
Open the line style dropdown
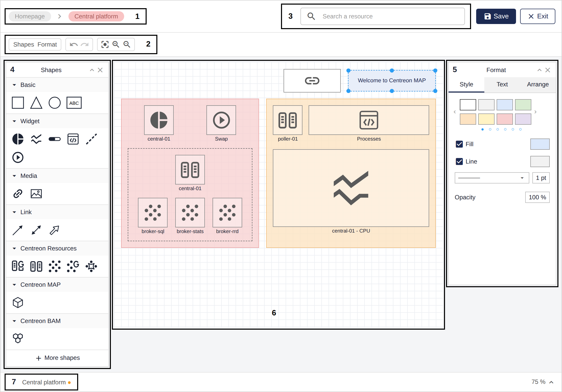(x=492, y=178)
